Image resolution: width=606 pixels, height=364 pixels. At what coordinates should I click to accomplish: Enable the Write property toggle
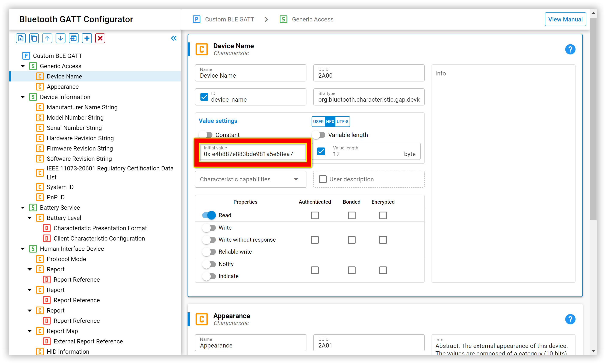tap(209, 228)
